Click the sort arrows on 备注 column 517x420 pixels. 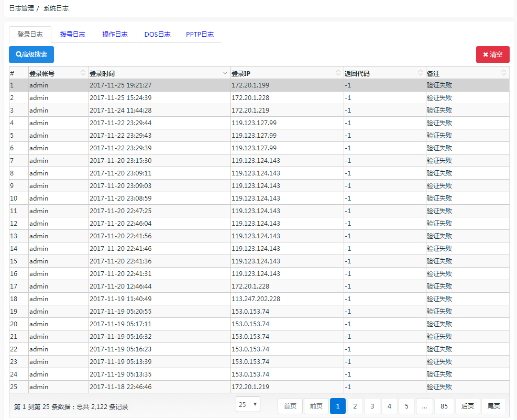(503, 73)
